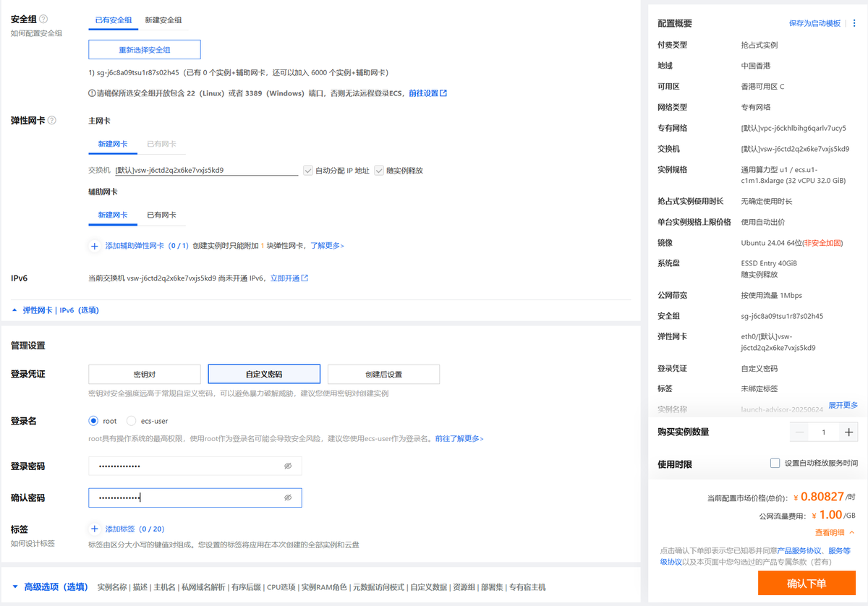Collapse the 查看明细 price details
Viewport: 868px width, 606px height.
coord(835,532)
